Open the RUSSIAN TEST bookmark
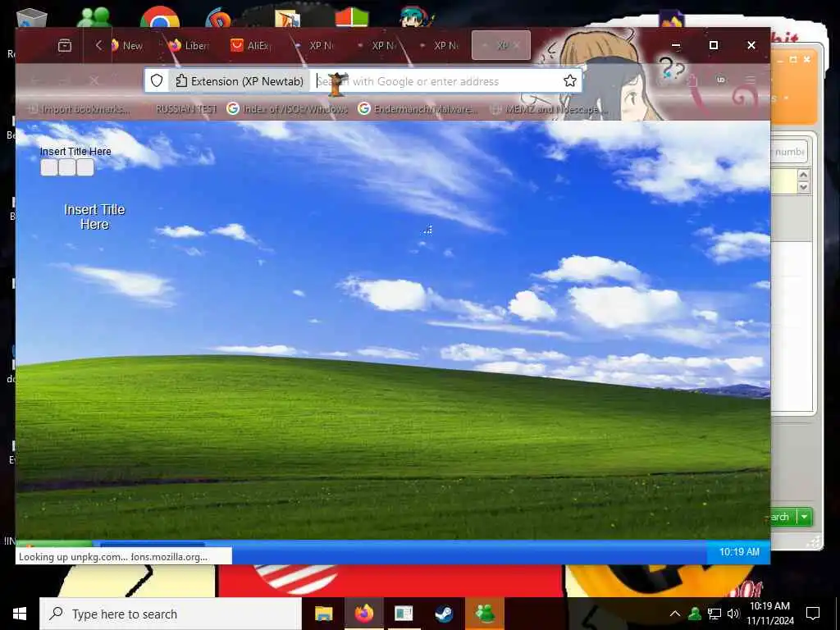This screenshot has width=840, height=630. 186,109
